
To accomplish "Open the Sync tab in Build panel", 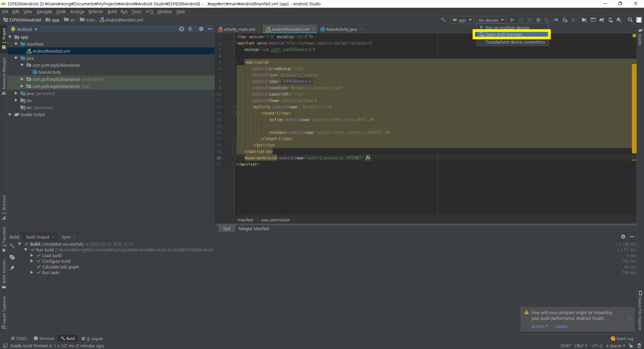I will click(66, 237).
